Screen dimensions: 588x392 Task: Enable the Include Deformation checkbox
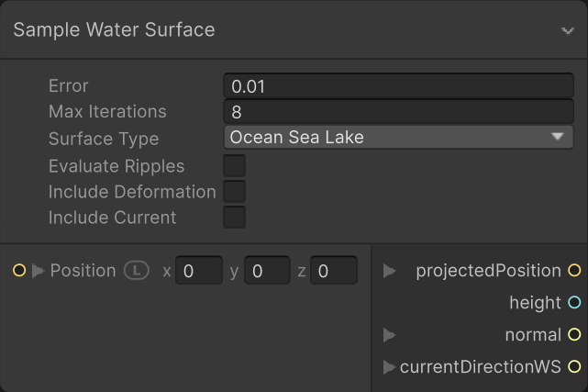tap(235, 192)
